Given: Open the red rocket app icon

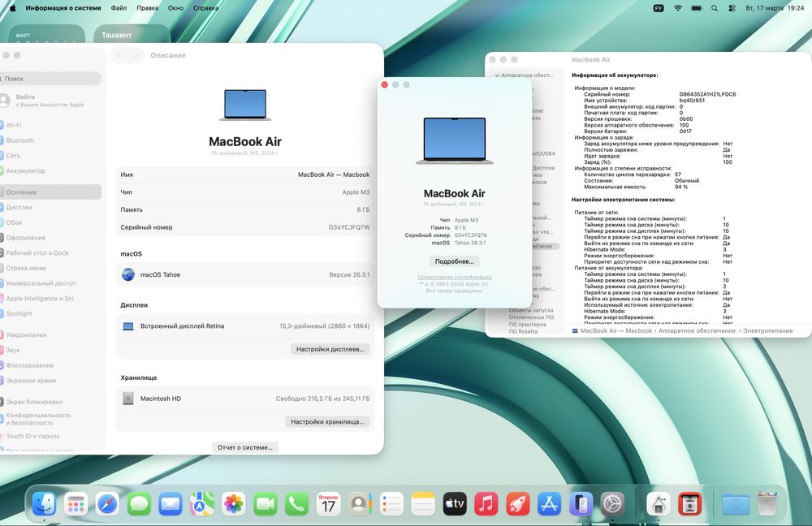Looking at the screenshot, I should coord(517,504).
